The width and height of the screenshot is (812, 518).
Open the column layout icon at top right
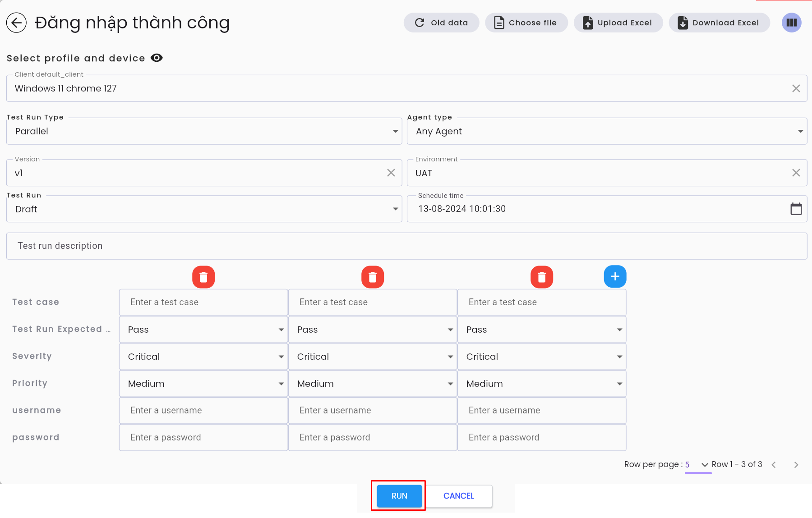(791, 23)
